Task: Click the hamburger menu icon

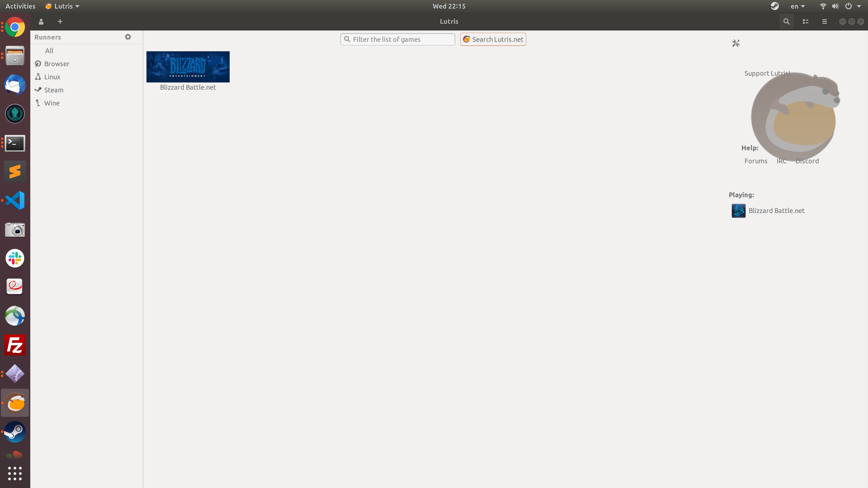Action: (x=824, y=21)
